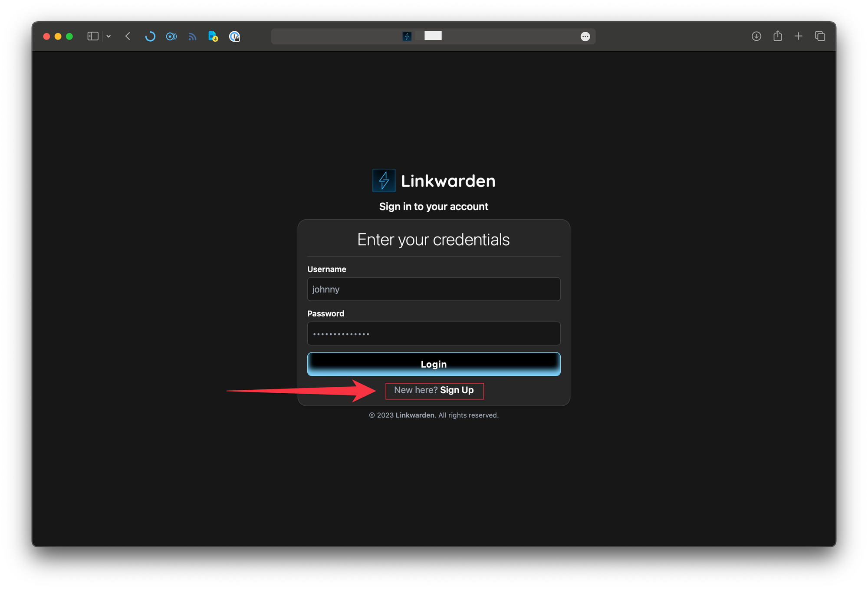The height and width of the screenshot is (589, 868).
Task: Close the window with red button
Action: 47,36
